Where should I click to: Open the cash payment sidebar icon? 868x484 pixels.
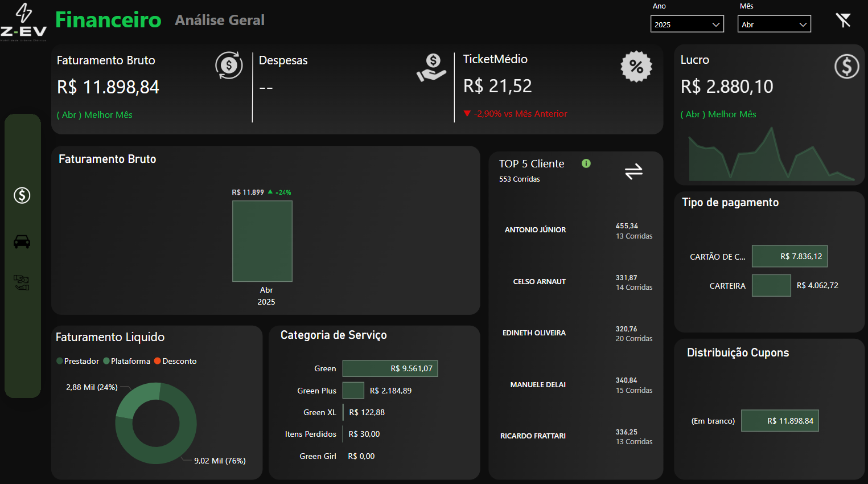click(x=22, y=282)
